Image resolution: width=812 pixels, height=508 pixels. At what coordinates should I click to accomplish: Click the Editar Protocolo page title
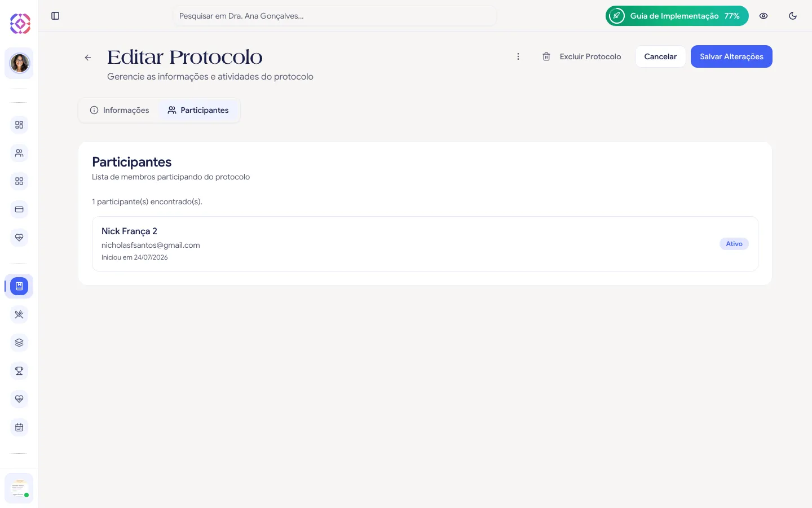coord(185,57)
